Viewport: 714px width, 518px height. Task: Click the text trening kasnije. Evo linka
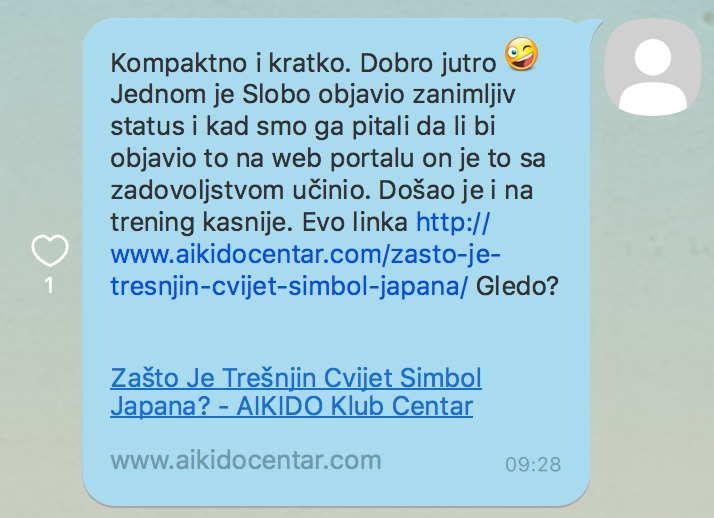(259, 223)
